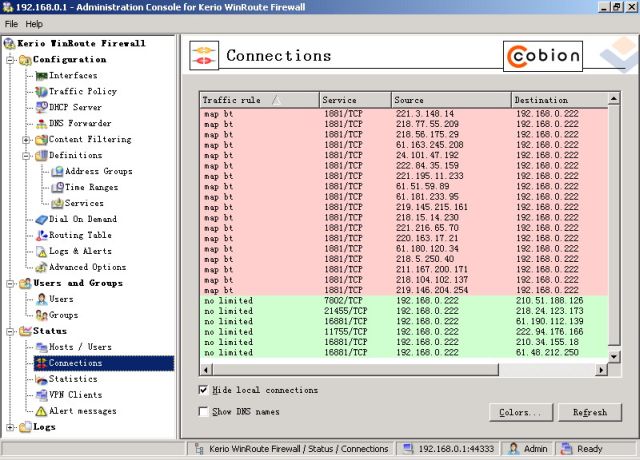Uncheck Hide local connections checkbox
Image resolution: width=640 pixels, height=460 pixels.
[204, 390]
